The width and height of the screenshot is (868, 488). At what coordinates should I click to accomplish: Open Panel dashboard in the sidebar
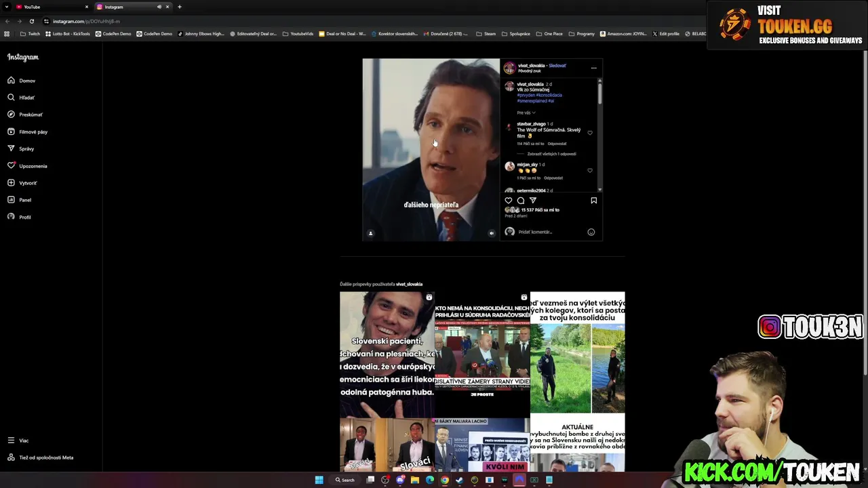coord(19,200)
